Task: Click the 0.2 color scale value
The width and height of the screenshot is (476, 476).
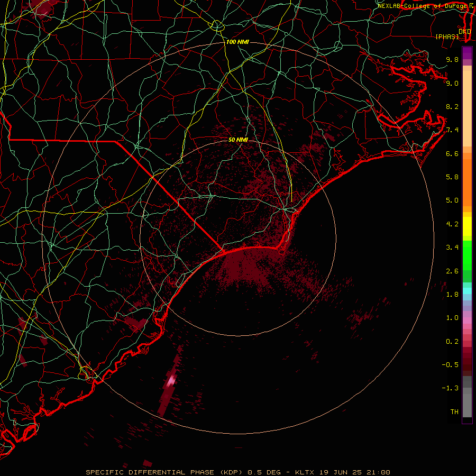Action: pyautogui.click(x=452, y=342)
